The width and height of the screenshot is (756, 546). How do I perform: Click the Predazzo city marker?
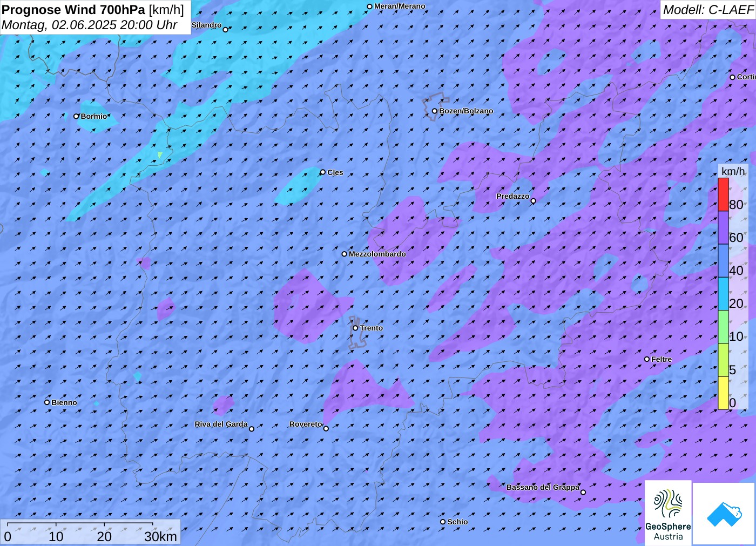point(534,201)
